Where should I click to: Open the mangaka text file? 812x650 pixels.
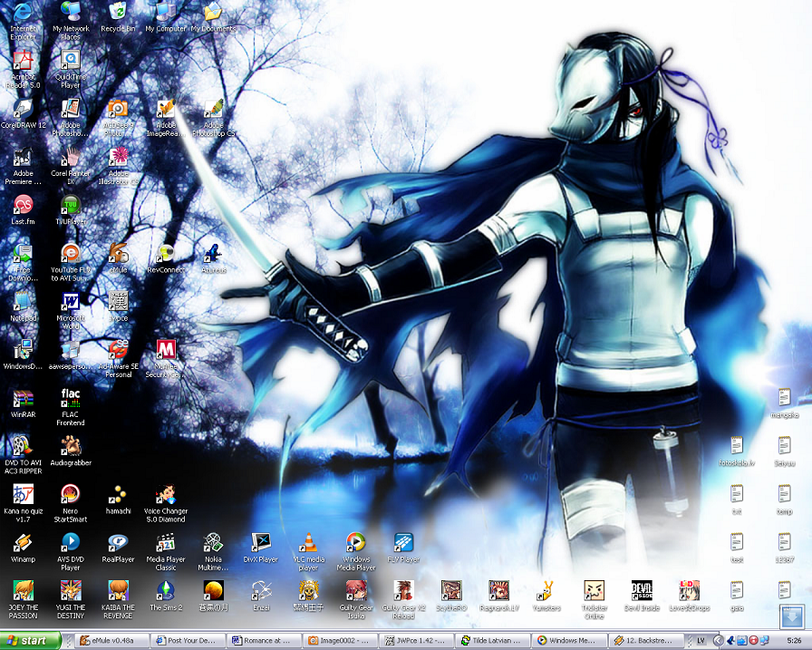point(785,398)
